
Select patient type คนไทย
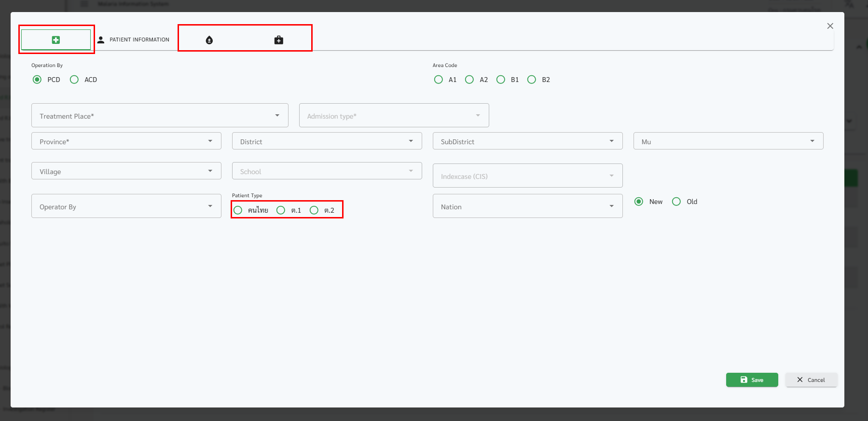[238, 210]
